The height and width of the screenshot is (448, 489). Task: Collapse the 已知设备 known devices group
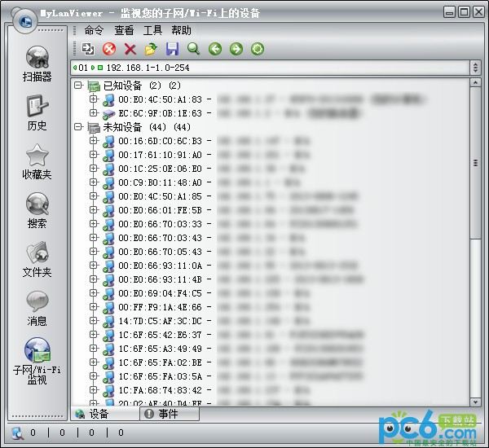78,86
